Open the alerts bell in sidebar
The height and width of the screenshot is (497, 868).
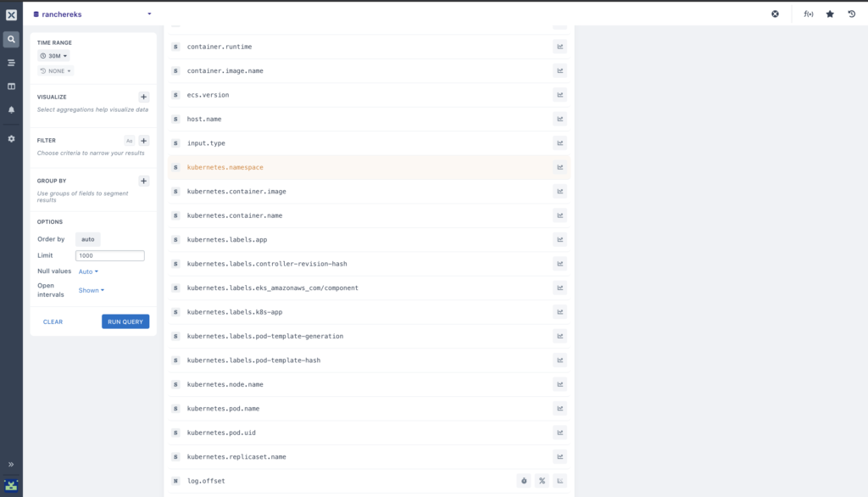pos(11,109)
